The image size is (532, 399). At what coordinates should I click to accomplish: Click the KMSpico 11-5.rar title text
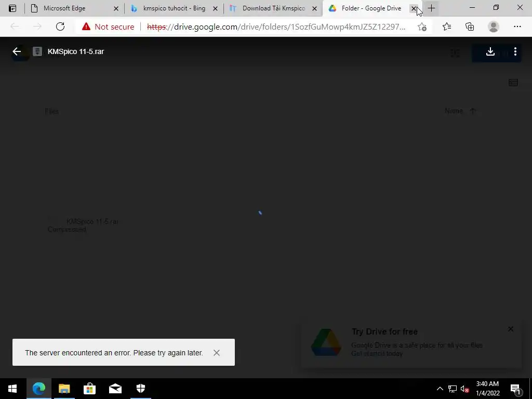76,51
